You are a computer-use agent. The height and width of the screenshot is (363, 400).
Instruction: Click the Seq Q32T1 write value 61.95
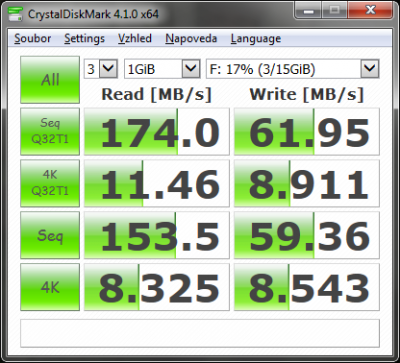tap(307, 131)
